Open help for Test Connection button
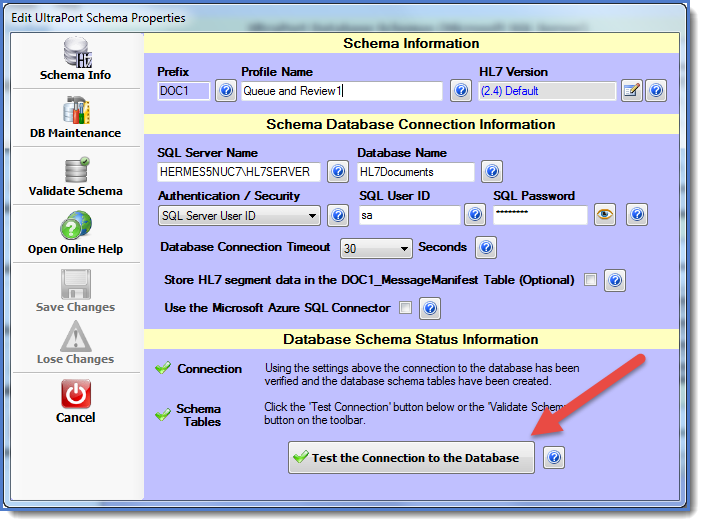The image size is (705, 526). click(554, 458)
